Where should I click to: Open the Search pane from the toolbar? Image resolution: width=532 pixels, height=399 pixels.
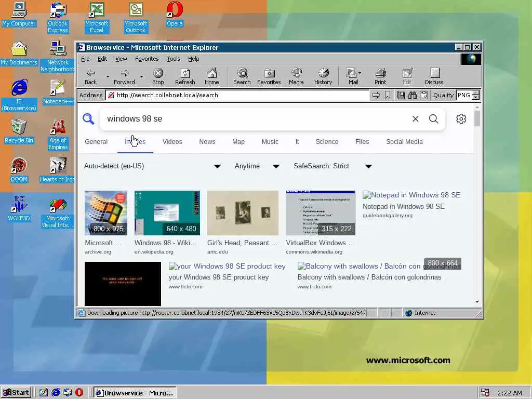tap(242, 77)
